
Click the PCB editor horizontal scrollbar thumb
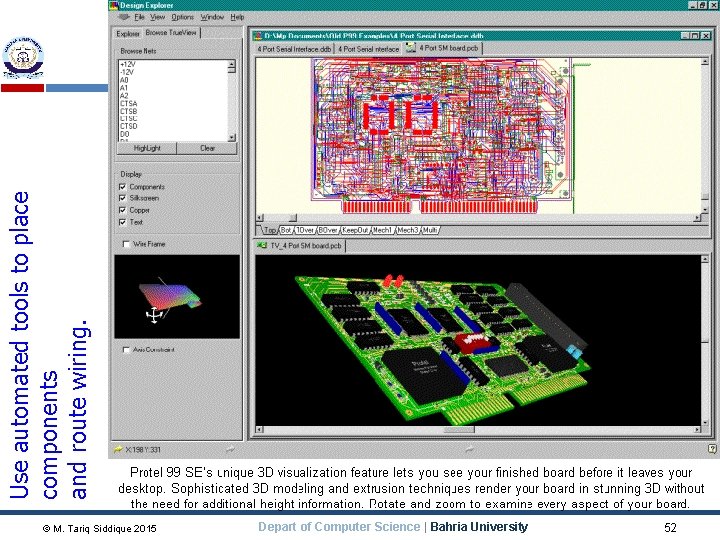(293, 217)
